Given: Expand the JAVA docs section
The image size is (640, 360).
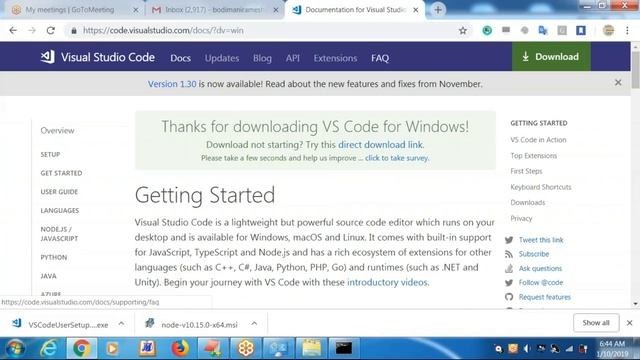Looking at the screenshot, I should tap(48, 276).
